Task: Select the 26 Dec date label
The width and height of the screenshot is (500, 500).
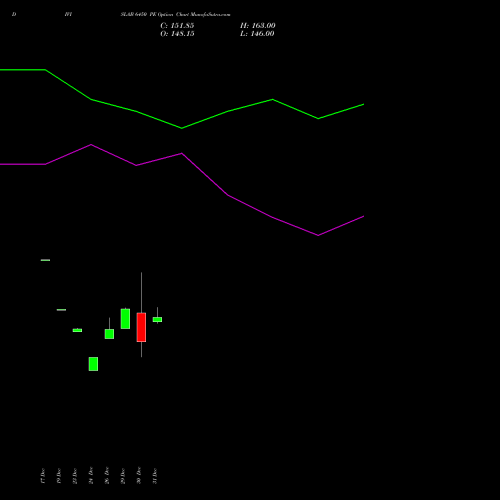Action: (107, 476)
